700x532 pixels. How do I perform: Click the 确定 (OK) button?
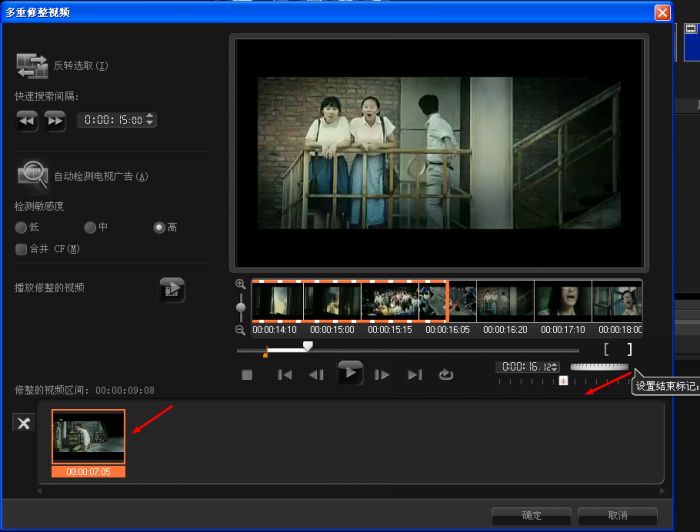tap(532, 515)
